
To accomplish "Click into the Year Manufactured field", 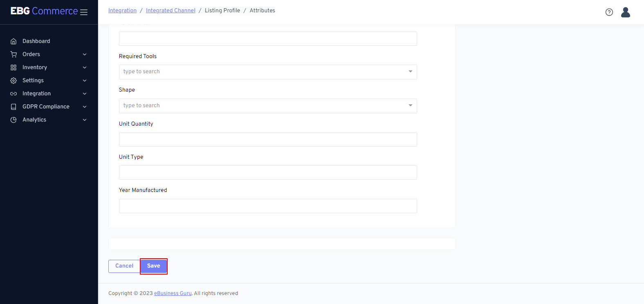I will click(267, 206).
